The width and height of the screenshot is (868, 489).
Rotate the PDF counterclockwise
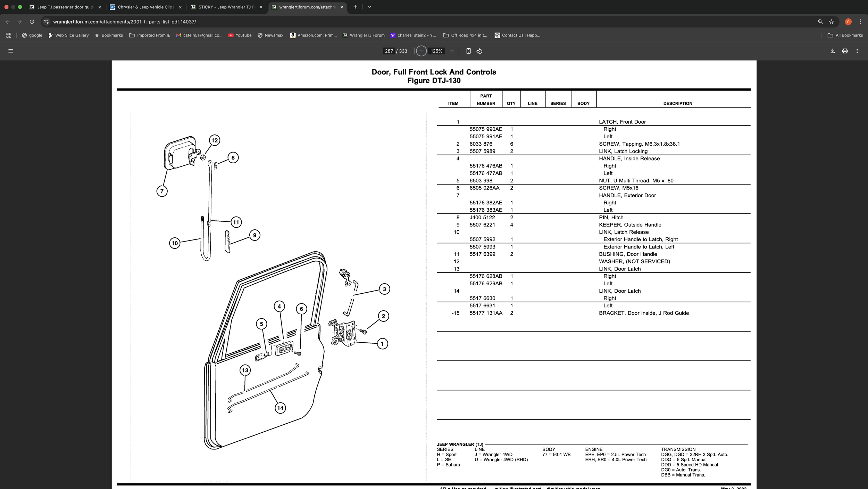point(479,51)
